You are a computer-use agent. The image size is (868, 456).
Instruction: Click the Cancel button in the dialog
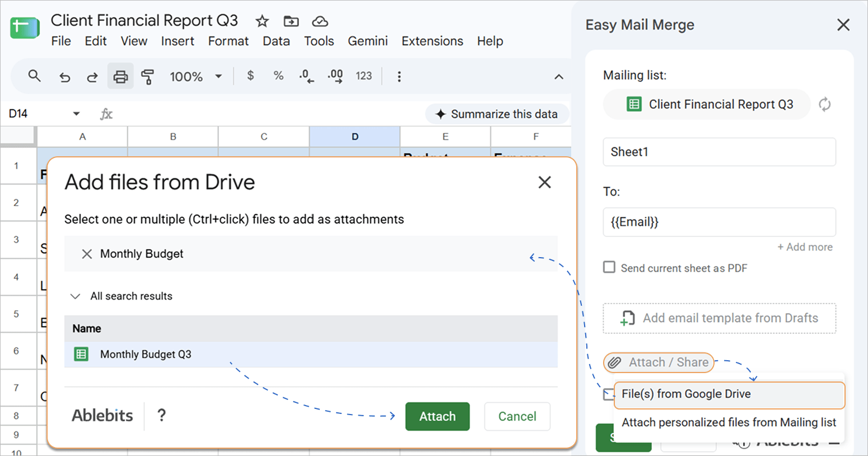pyautogui.click(x=517, y=416)
